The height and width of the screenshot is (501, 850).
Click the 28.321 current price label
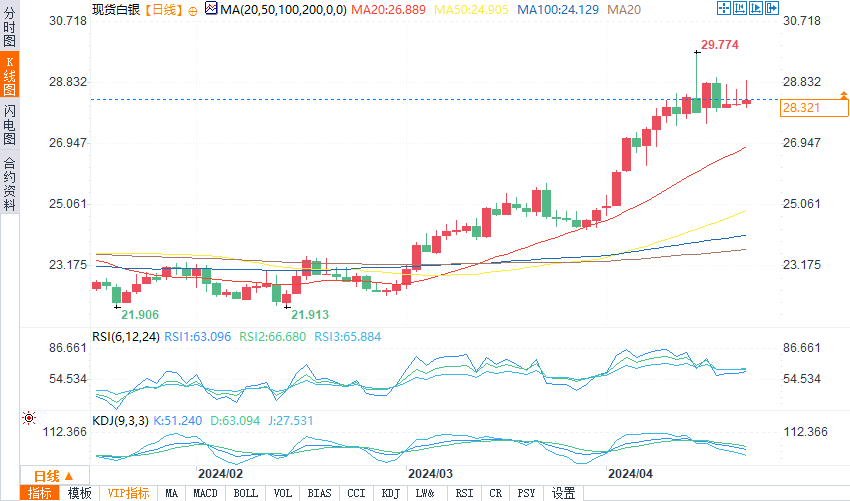pyautogui.click(x=814, y=108)
